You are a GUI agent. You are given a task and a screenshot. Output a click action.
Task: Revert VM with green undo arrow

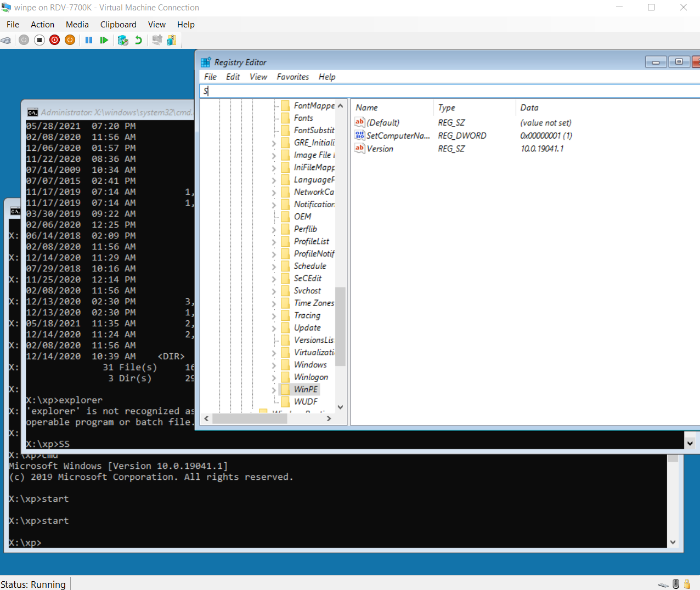click(138, 40)
